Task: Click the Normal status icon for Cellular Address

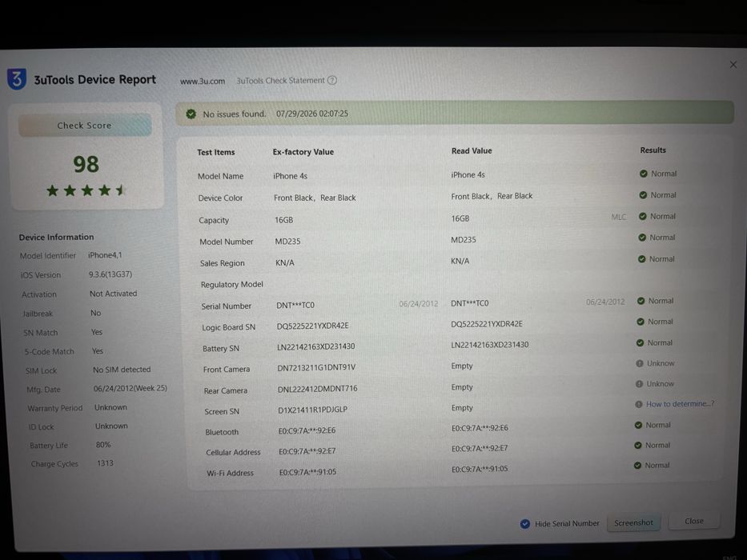Action: (638, 446)
